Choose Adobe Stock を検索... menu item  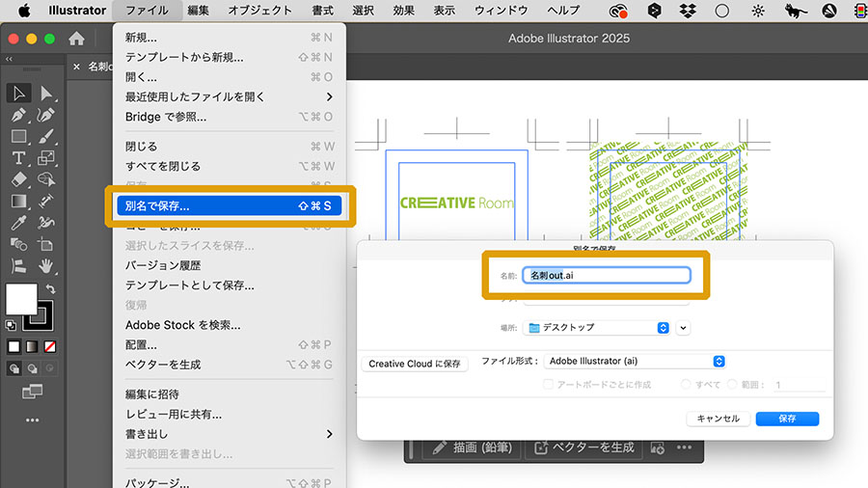(x=230, y=325)
